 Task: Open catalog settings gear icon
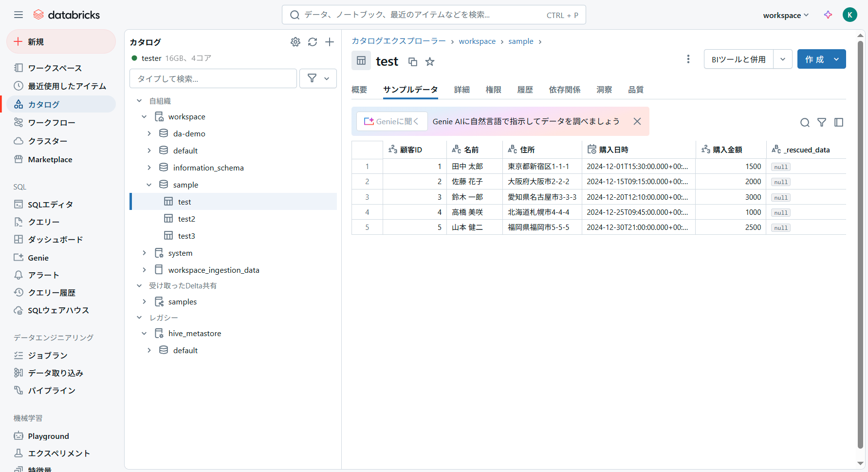pyautogui.click(x=295, y=42)
